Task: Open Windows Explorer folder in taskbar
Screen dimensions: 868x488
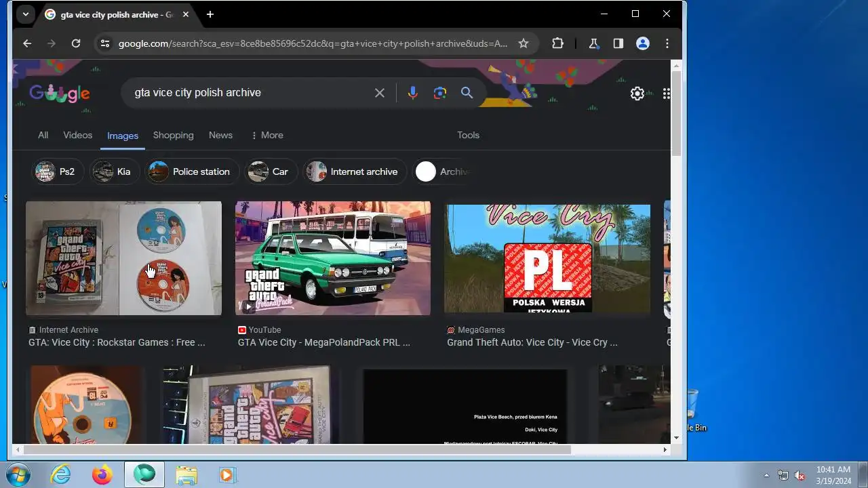Action: [186, 475]
